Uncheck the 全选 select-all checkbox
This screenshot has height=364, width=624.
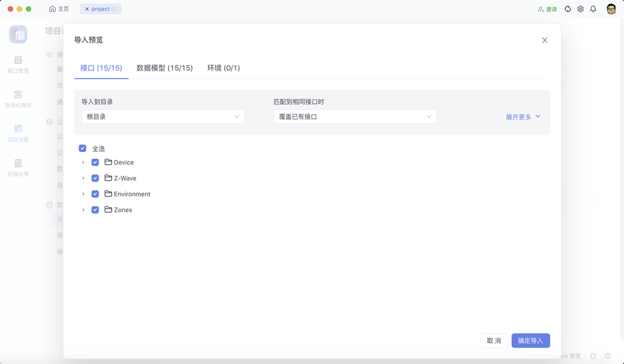pyautogui.click(x=82, y=148)
